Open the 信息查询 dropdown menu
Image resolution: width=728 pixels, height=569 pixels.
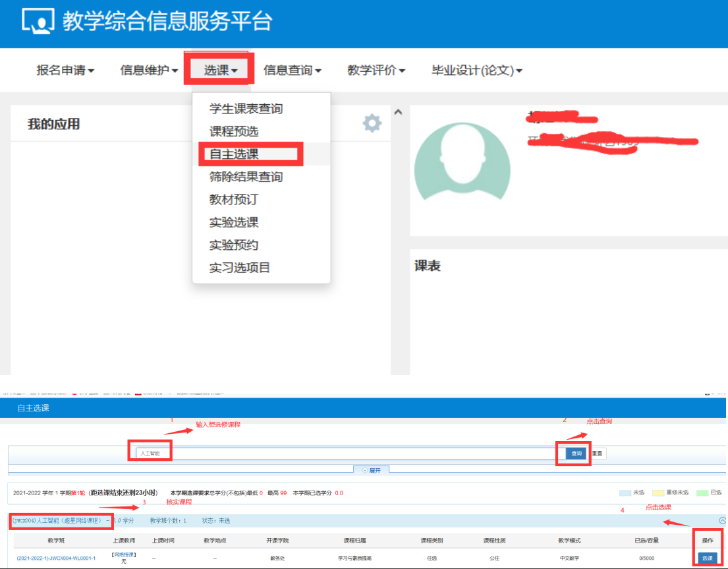coord(292,71)
